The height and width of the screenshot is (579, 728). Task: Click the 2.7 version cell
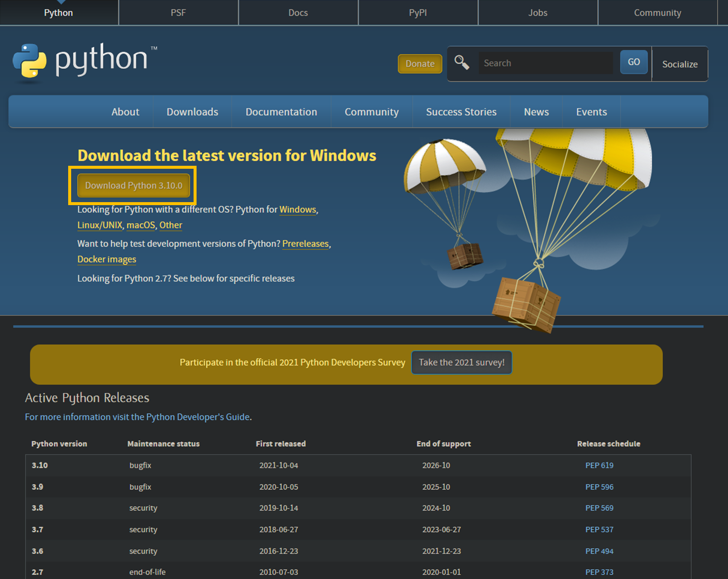[37, 572]
